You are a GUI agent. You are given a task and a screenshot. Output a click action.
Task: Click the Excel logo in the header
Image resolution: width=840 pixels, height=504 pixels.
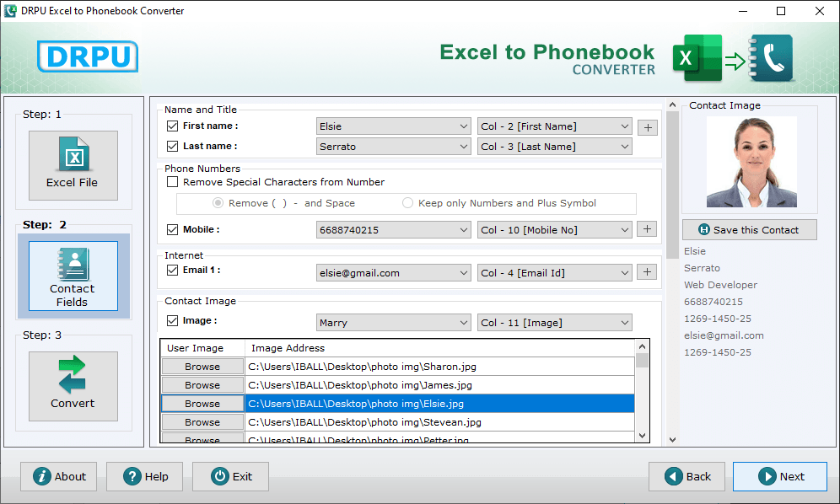(x=697, y=58)
